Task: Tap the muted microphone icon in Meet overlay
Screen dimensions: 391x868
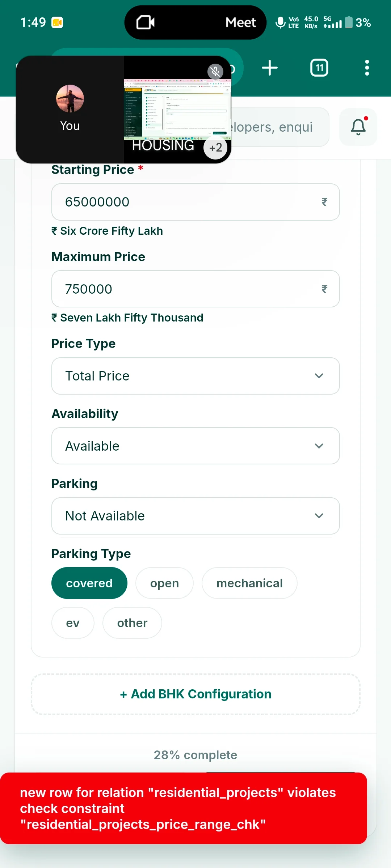Action: (x=215, y=71)
